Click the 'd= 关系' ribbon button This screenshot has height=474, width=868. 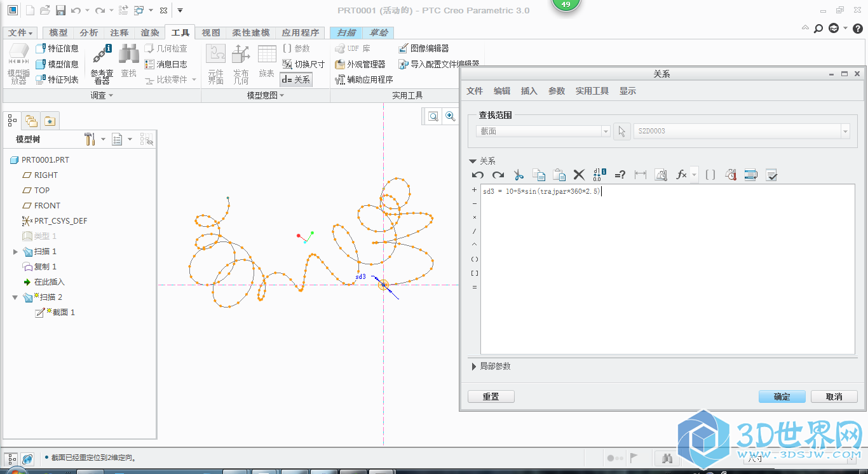point(296,79)
